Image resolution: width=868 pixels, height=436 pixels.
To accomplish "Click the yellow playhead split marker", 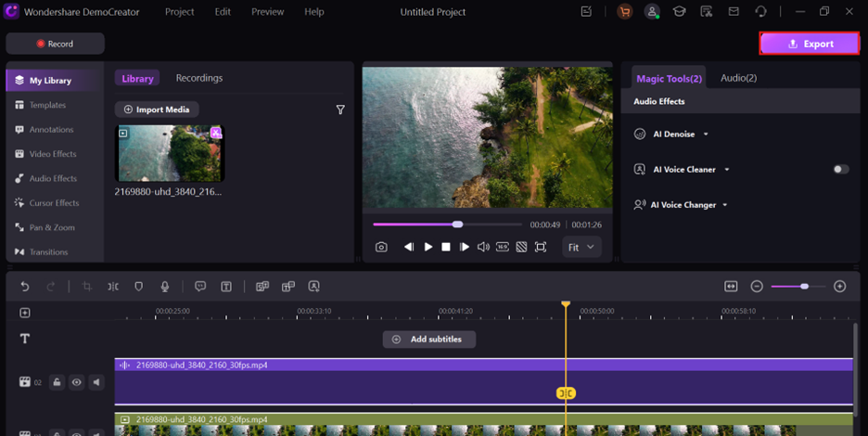I will pos(566,393).
